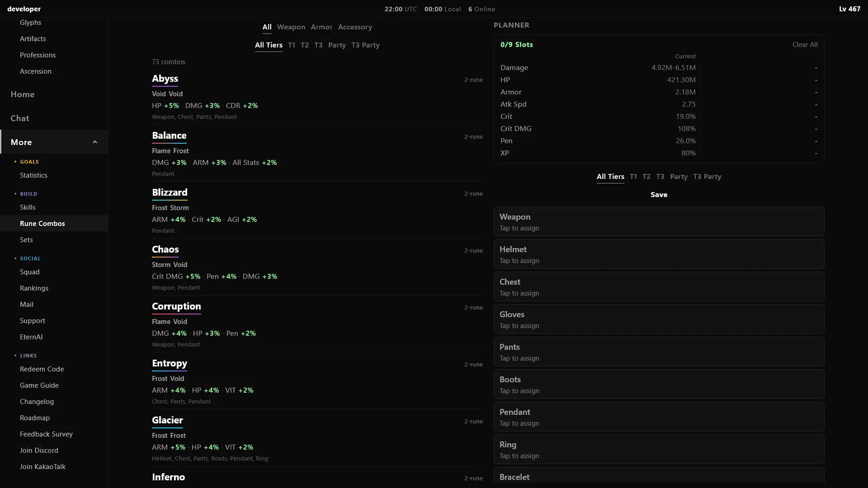The height and width of the screenshot is (488, 868).
Task: Assign a combo to the Chest slot
Action: 659,287
